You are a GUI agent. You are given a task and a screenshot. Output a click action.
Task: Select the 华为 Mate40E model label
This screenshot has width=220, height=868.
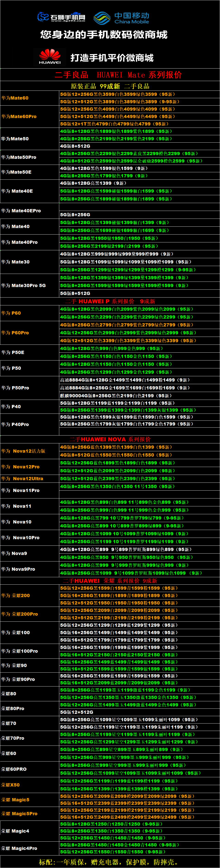tap(17, 191)
